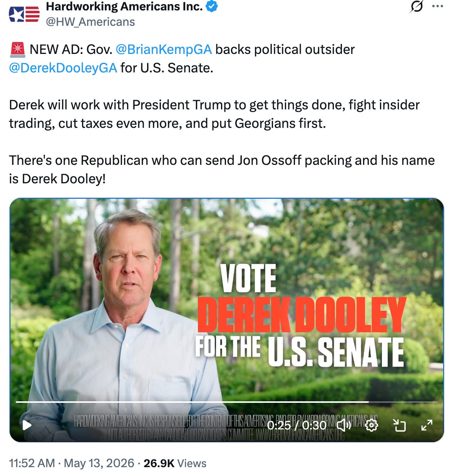Open Hardworking Americans profile avatar

pyautogui.click(x=24, y=15)
